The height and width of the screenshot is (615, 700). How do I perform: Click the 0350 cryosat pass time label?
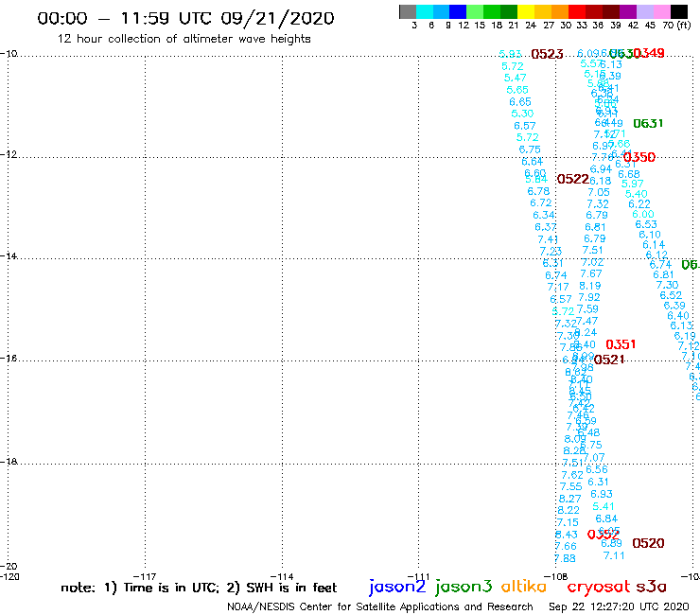[x=639, y=157]
